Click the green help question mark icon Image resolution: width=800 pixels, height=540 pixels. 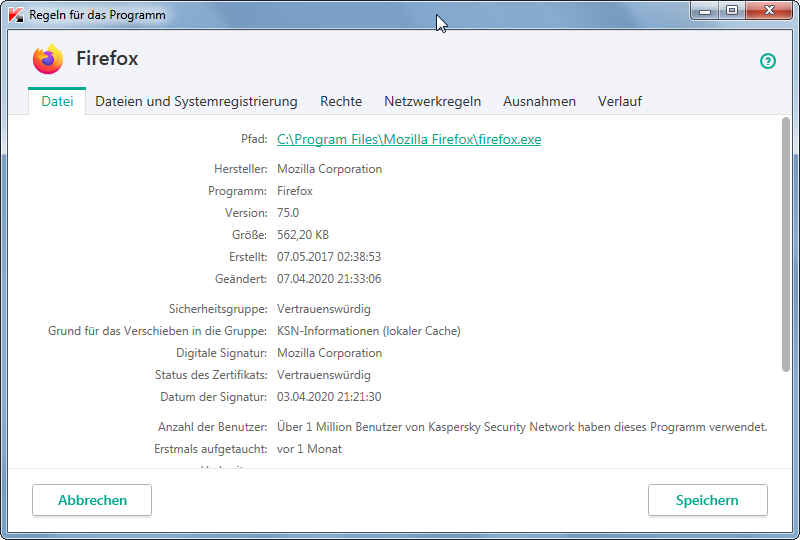[x=767, y=61]
